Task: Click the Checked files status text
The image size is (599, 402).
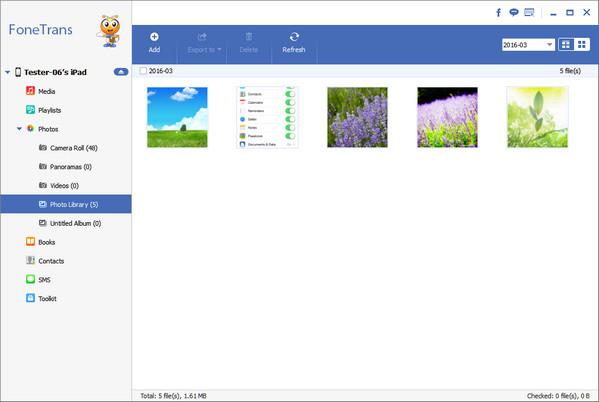Action: (x=558, y=396)
